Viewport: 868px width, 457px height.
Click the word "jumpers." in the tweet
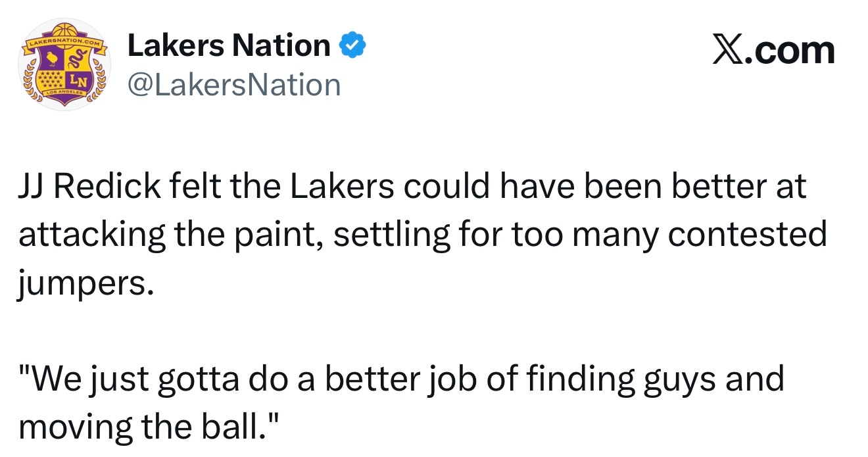85,283
